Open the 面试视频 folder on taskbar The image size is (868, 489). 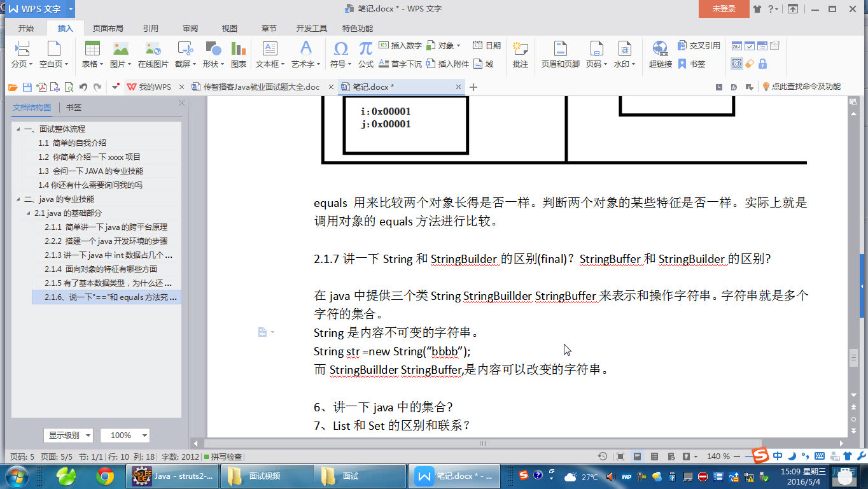click(x=267, y=476)
